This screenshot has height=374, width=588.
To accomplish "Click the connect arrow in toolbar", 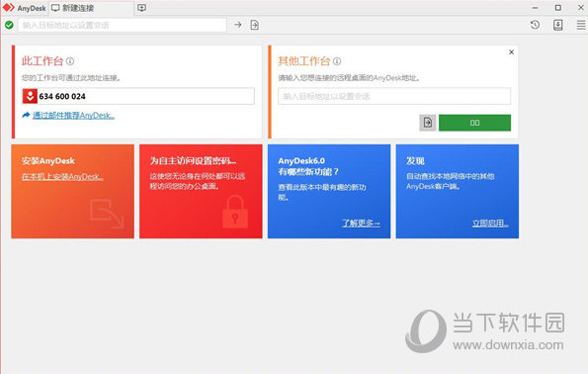I will 238,25.
